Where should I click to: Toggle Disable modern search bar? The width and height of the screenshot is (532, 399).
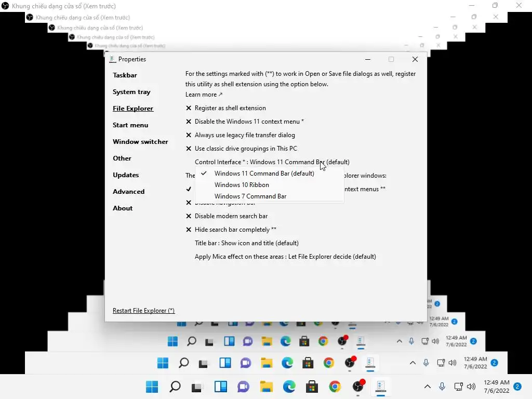227,216
